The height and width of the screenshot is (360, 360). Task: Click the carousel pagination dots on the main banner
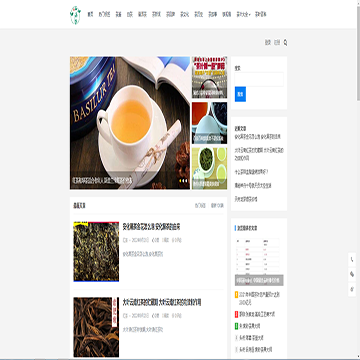[184, 181]
